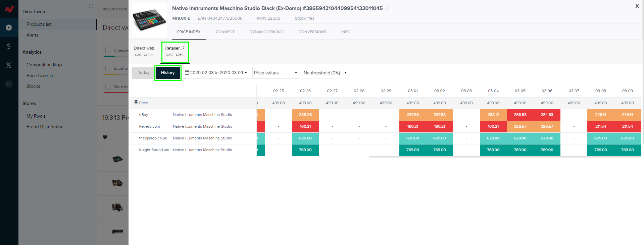The width and height of the screenshot is (644, 245).
Task: Toggle the Cheaper filter checkbox
Action: tap(108, 50)
